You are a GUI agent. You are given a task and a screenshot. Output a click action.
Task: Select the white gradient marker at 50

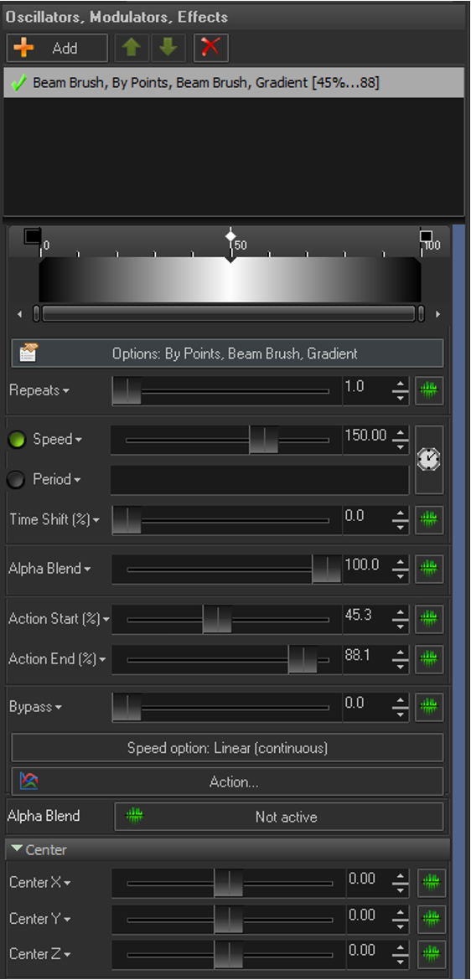point(230,237)
